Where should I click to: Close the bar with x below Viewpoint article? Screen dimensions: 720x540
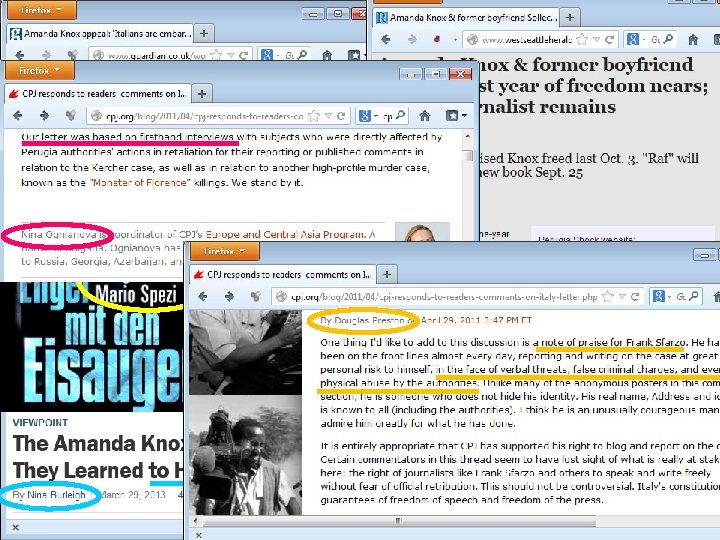point(16,527)
